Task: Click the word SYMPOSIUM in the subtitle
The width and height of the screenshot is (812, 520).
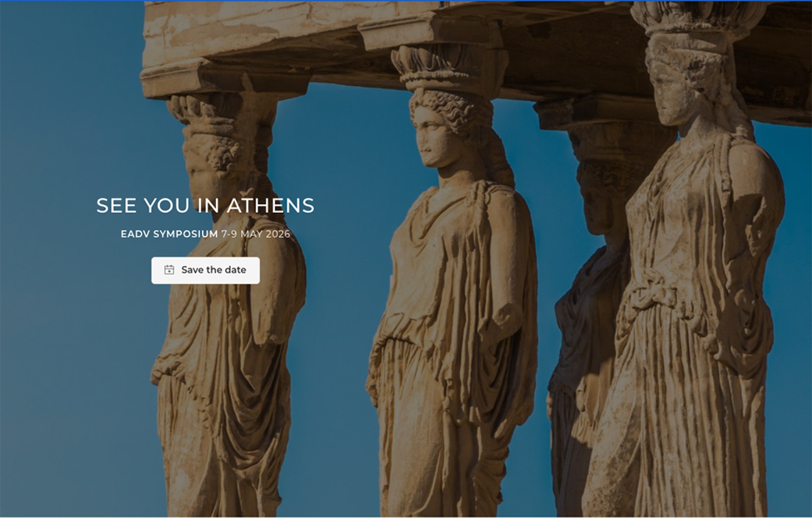Action: (186, 234)
